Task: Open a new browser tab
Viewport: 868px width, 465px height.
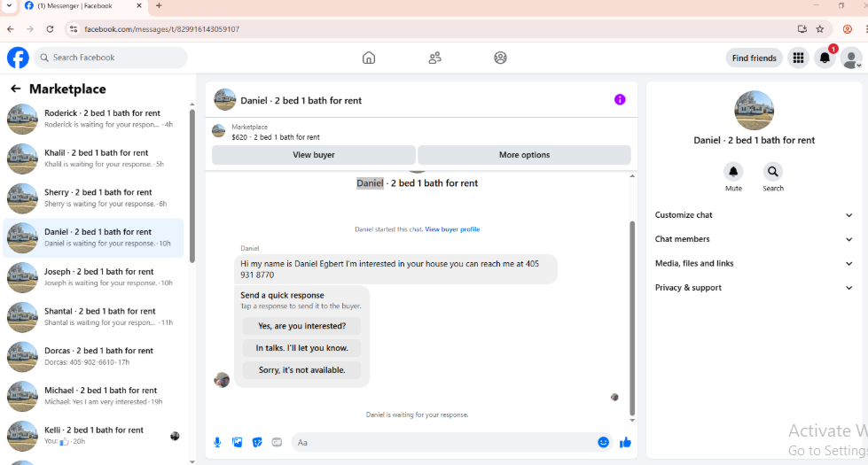Action: point(159,5)
